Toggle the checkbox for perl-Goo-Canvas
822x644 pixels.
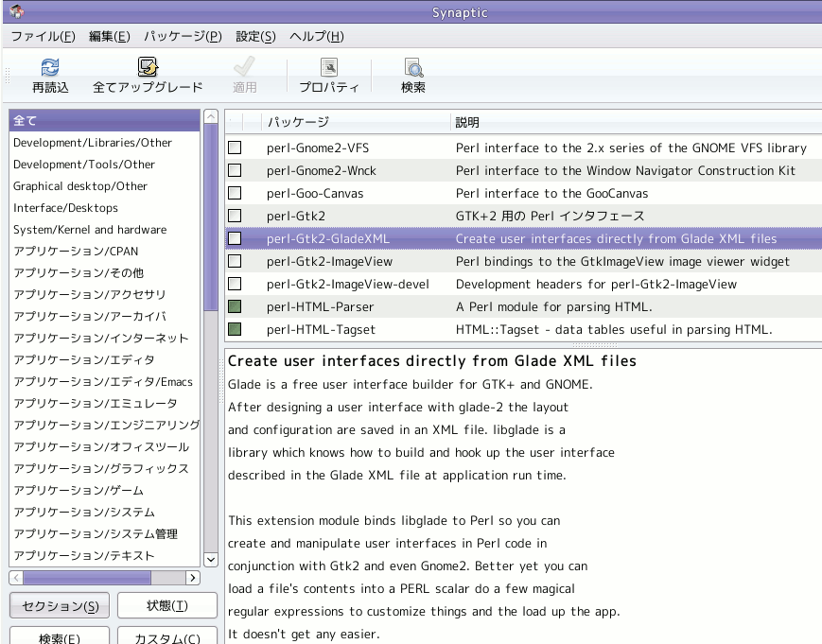coord(235,193)
